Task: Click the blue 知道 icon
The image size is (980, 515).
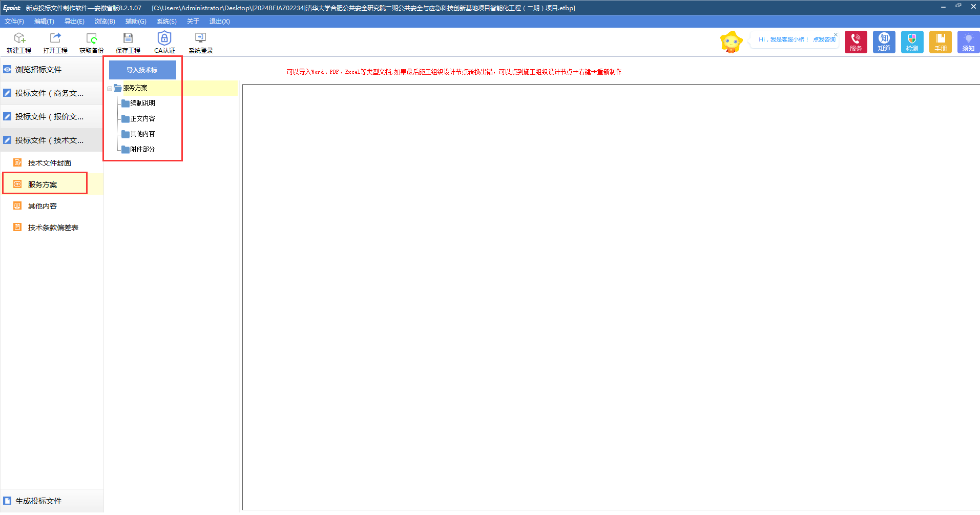Action: 884,42
